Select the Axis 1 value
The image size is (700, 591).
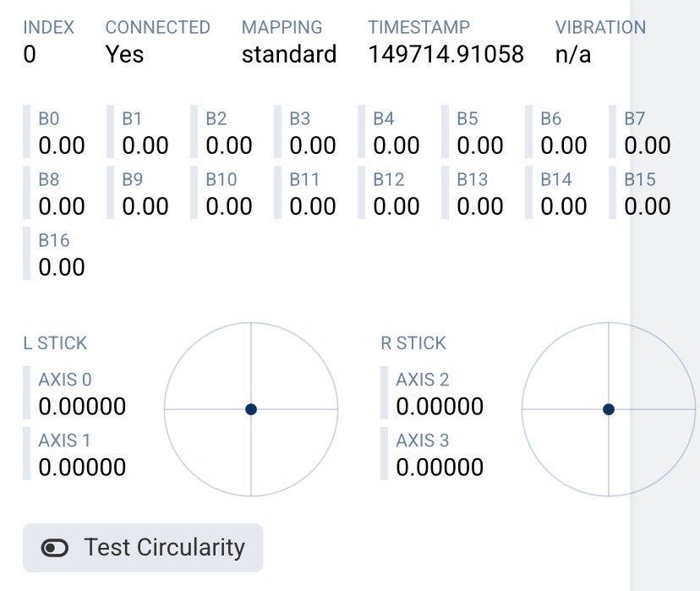[x=82, y=468]
